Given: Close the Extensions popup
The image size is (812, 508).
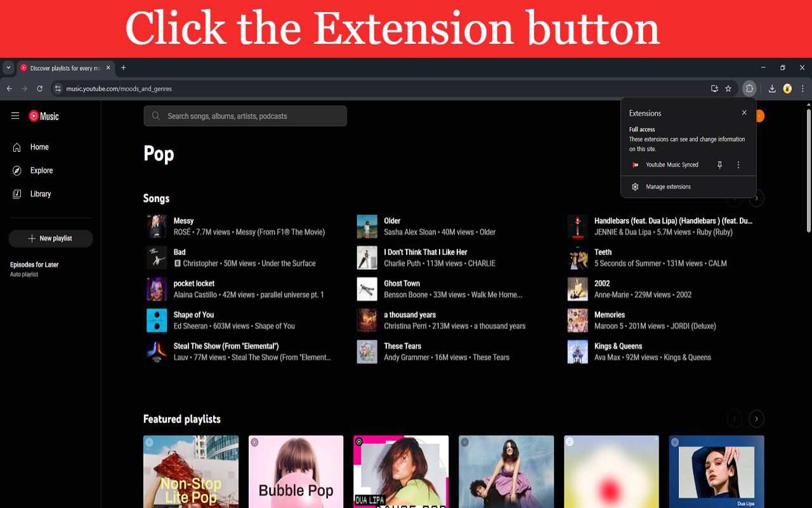Looking at the screenshot, I should click(x=744, y=113).
